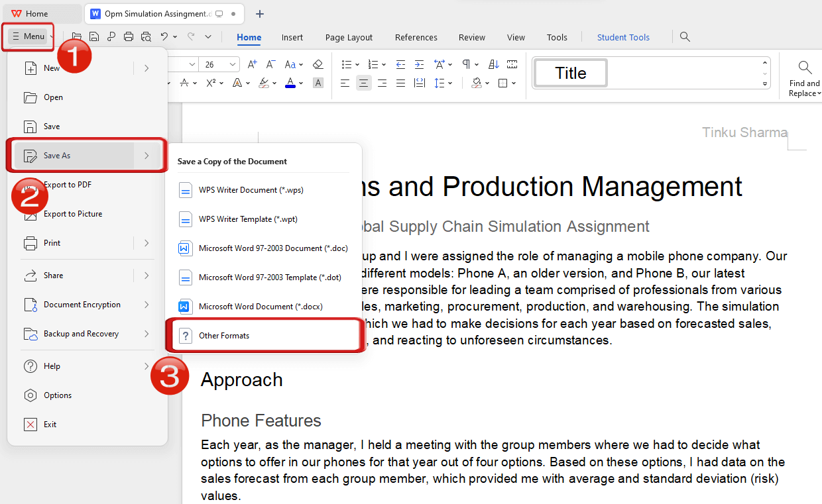
Task: Save as Word 97-2003 Template (*.dot)
Action: tap(264, 277)
